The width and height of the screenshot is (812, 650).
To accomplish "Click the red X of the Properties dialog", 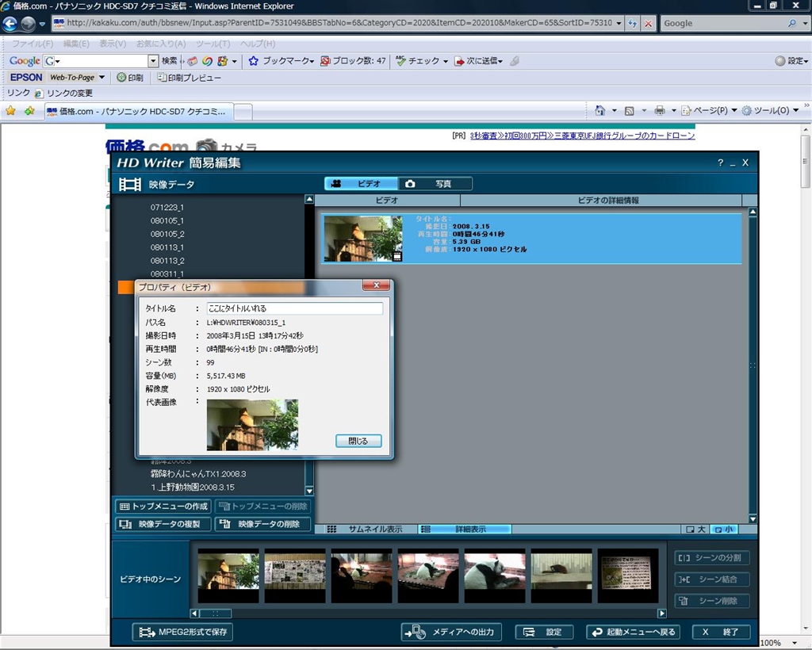I will tap(376, 285).
